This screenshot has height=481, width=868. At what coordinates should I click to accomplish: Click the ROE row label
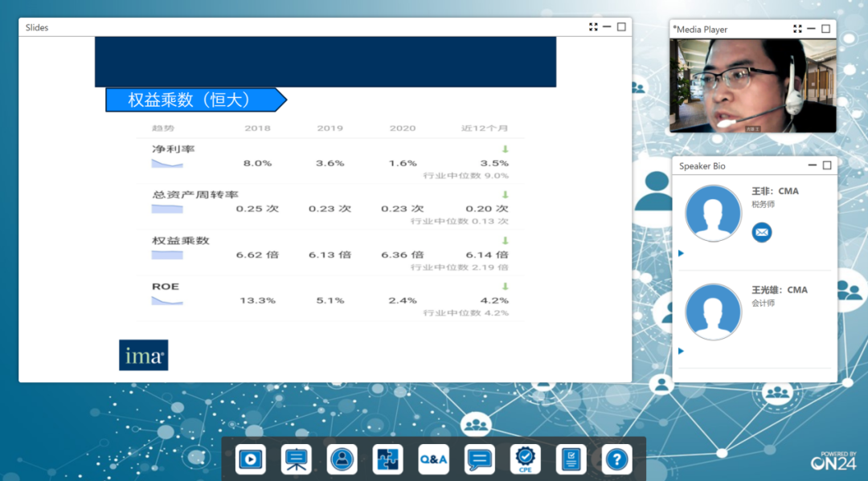click(166, 287)
